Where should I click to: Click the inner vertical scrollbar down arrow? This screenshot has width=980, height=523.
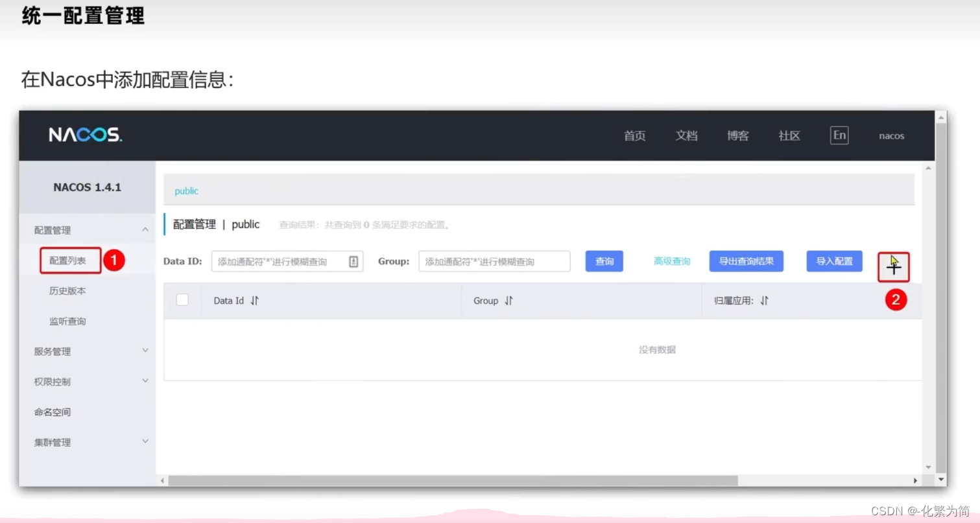(x=928, y=467)
